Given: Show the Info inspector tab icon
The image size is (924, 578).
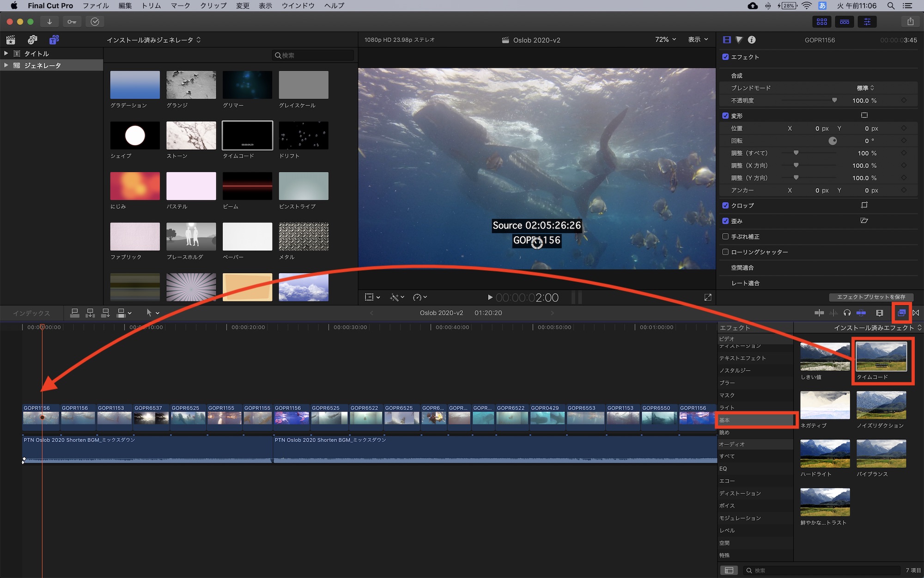Looking at the screenshot, I should click(x=752, y=40).
